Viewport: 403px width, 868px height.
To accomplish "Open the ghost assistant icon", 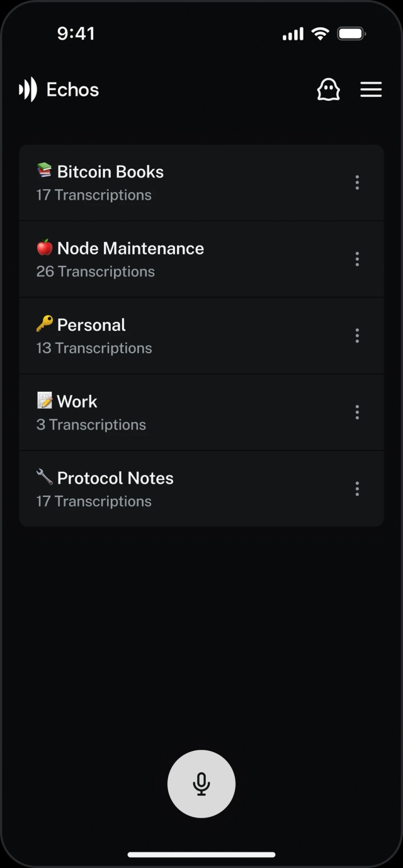I will (x=329, y=89).
